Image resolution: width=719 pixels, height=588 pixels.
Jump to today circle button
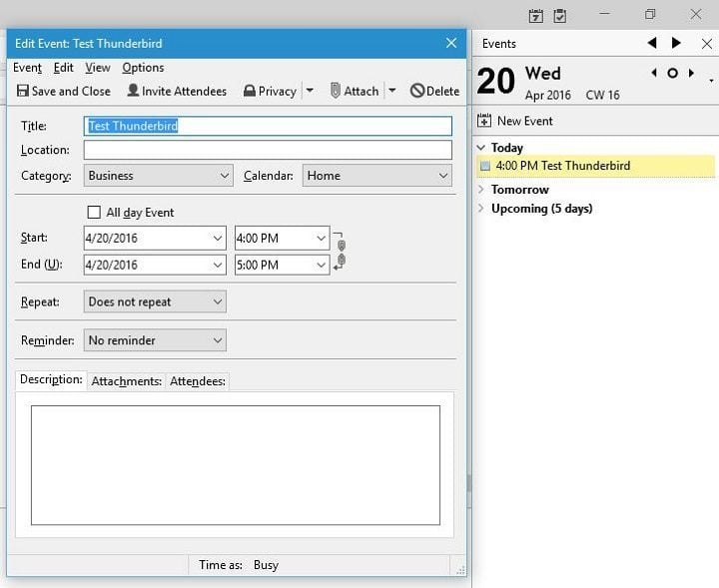pos(673,73)
